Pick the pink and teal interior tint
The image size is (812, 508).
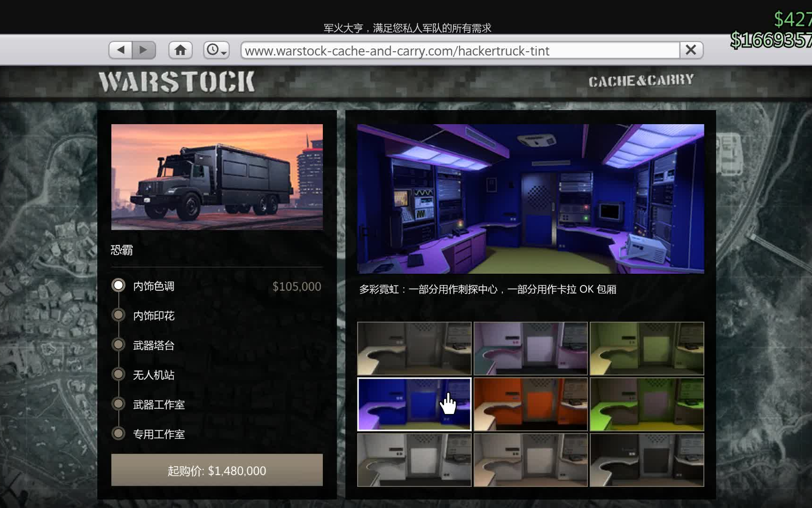coord(531,349)
